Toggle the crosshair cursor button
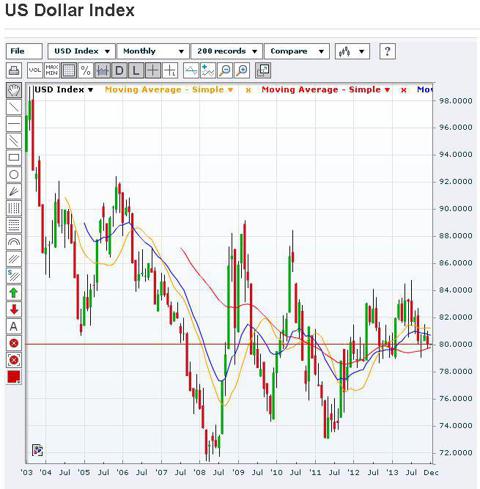This screenshot has height=489, width=480. coord(153,70)
